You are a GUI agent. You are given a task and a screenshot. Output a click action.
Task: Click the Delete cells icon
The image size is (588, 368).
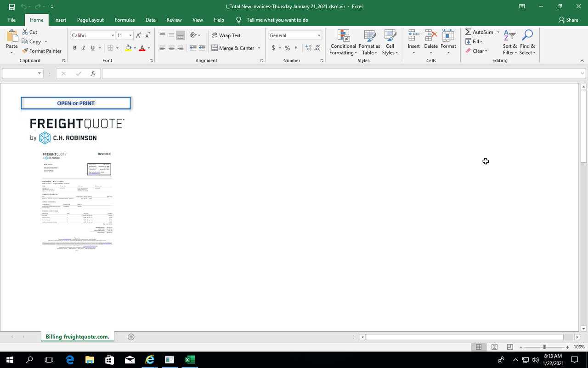(431, 36)
